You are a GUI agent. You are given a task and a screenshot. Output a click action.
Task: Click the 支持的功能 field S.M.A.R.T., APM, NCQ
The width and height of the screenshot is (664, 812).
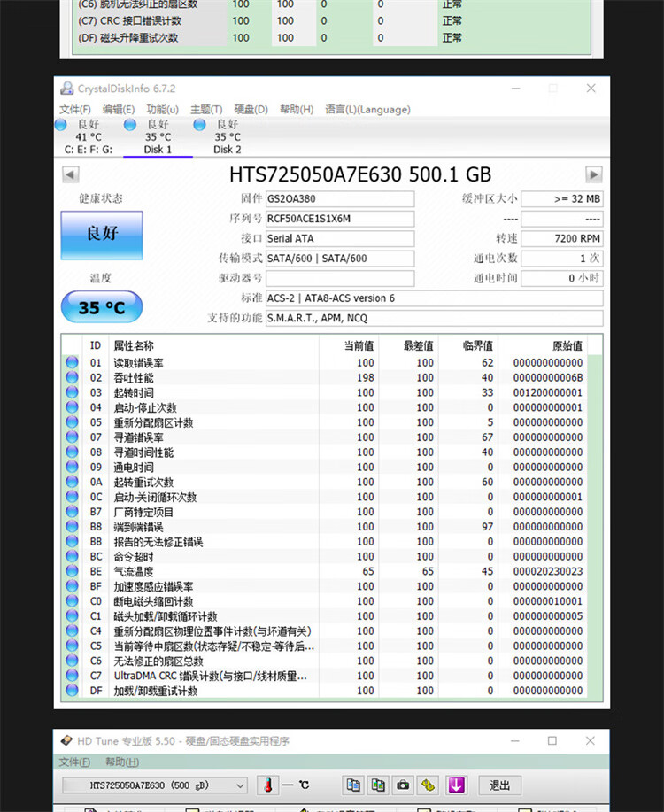pyautogui.click(x=434, y=318)
